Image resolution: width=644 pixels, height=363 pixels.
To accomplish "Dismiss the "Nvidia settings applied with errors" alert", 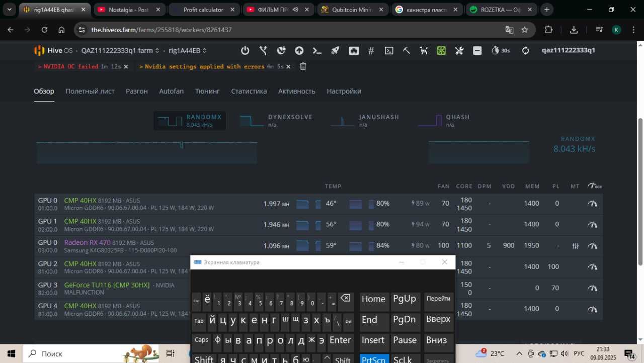I will (288, 66).
